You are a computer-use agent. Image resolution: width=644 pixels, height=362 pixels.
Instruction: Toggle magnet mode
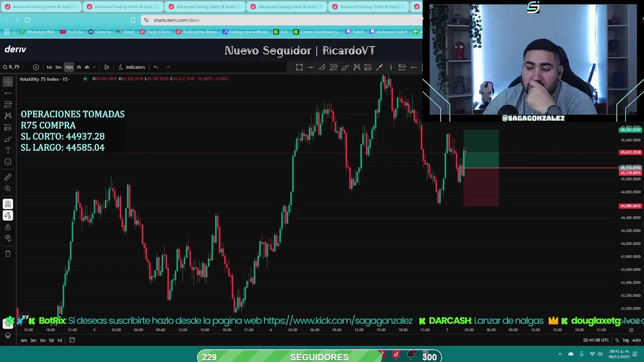(x=8, y=204)
